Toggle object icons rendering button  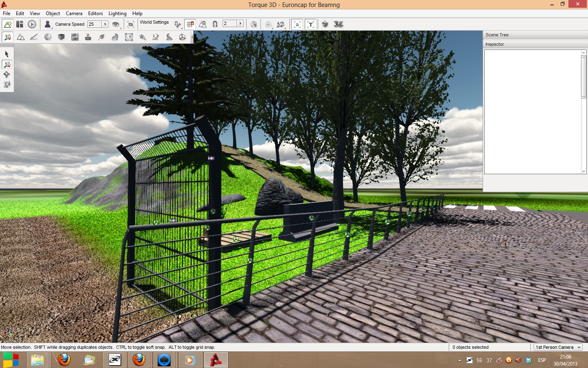[297, 24]
